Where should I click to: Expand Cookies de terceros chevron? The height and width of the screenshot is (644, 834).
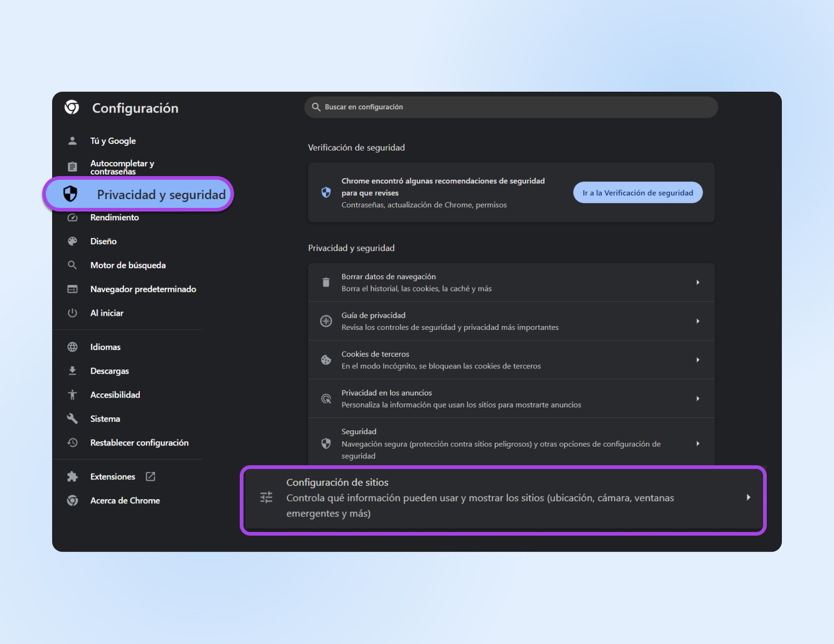[x=697, y=360]
